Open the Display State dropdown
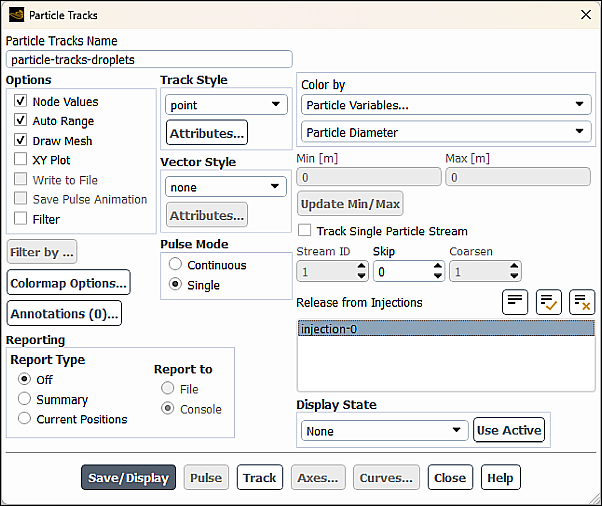Viewport: 602px width, 506px height. tap(384, 431)
